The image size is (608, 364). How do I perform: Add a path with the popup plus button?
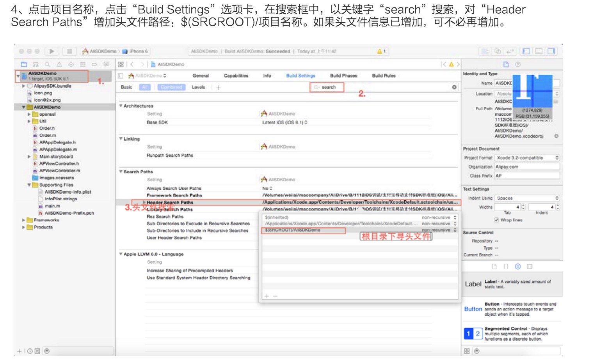pos(267,296)
